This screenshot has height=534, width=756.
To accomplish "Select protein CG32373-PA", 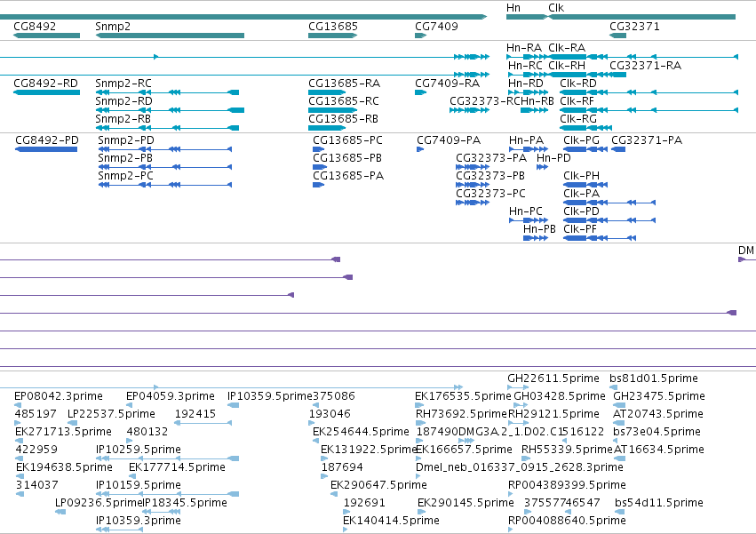I will [491, 158].
